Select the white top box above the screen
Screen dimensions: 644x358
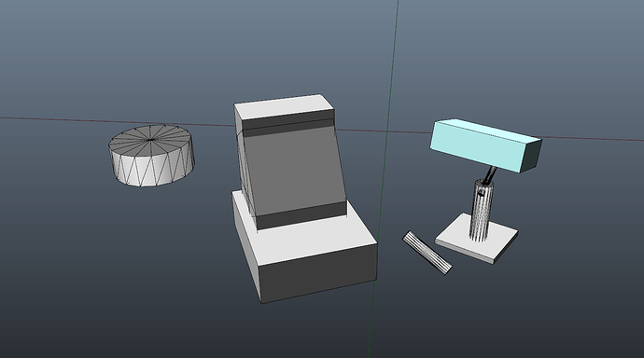pos(284,111)
